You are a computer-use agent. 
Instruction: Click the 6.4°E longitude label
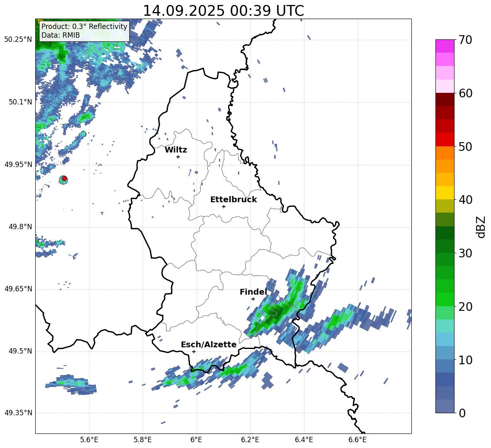304,440
